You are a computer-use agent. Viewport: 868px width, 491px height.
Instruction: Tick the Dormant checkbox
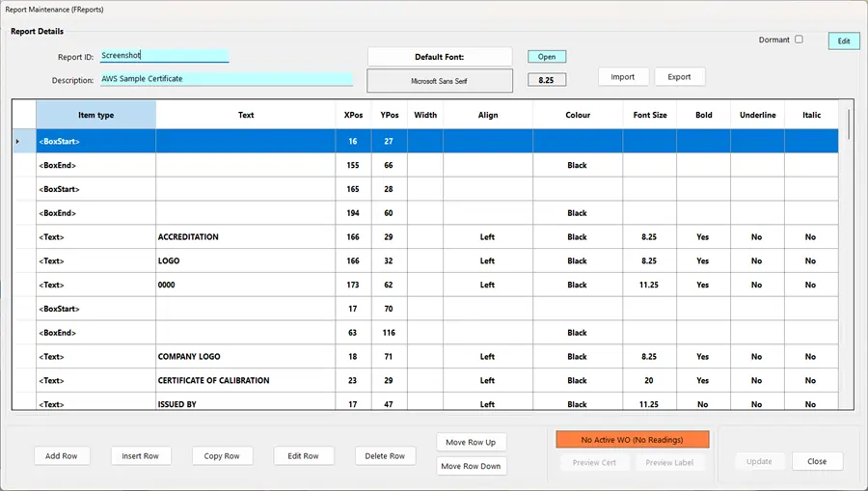click(799, 40)
